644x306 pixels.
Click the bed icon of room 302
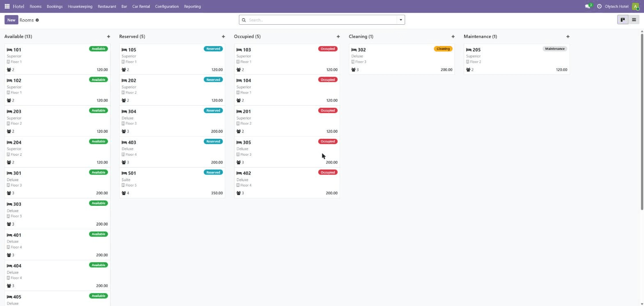[354, 50]
